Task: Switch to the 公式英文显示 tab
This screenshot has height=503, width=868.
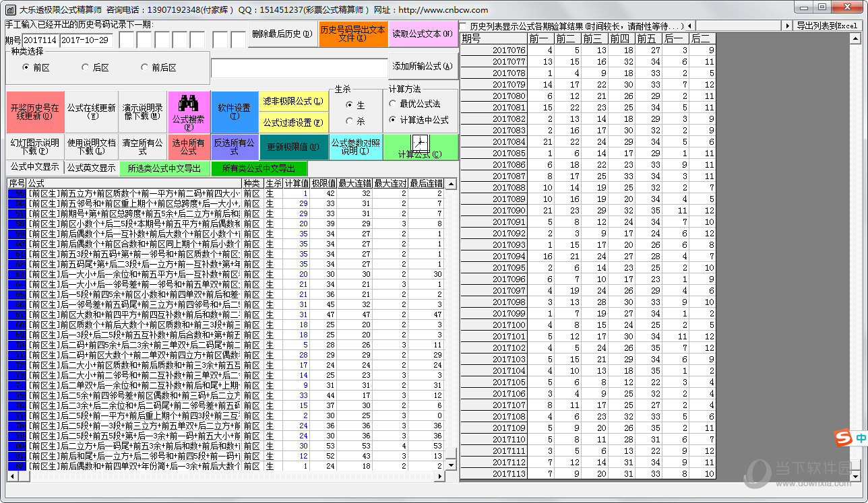Action: click(91, 168)
